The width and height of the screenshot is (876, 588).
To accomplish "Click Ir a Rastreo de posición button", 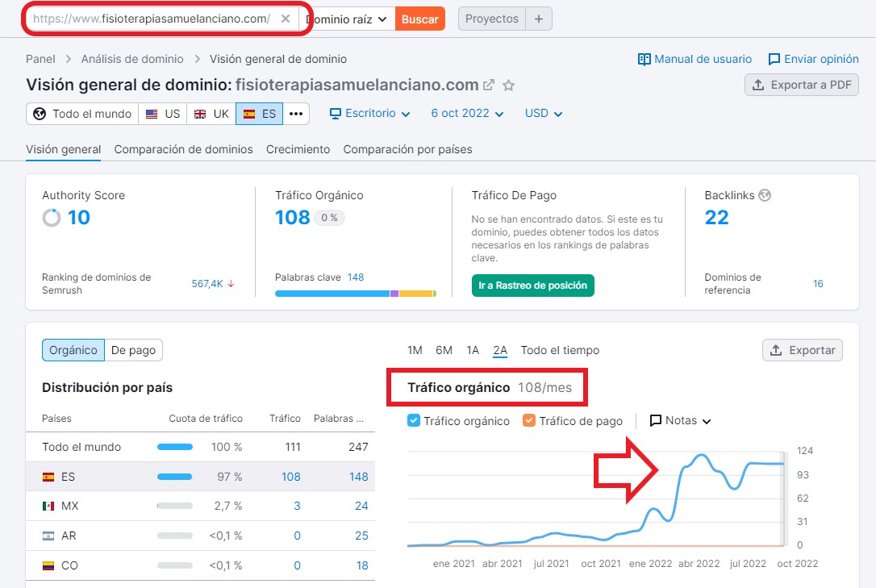I will click(533, 286).
